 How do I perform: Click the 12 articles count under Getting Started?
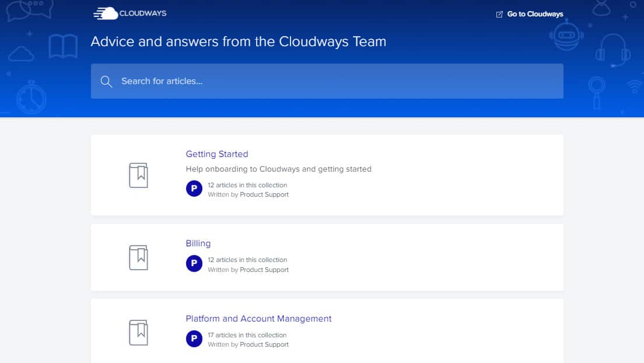[x=247, y=185]
